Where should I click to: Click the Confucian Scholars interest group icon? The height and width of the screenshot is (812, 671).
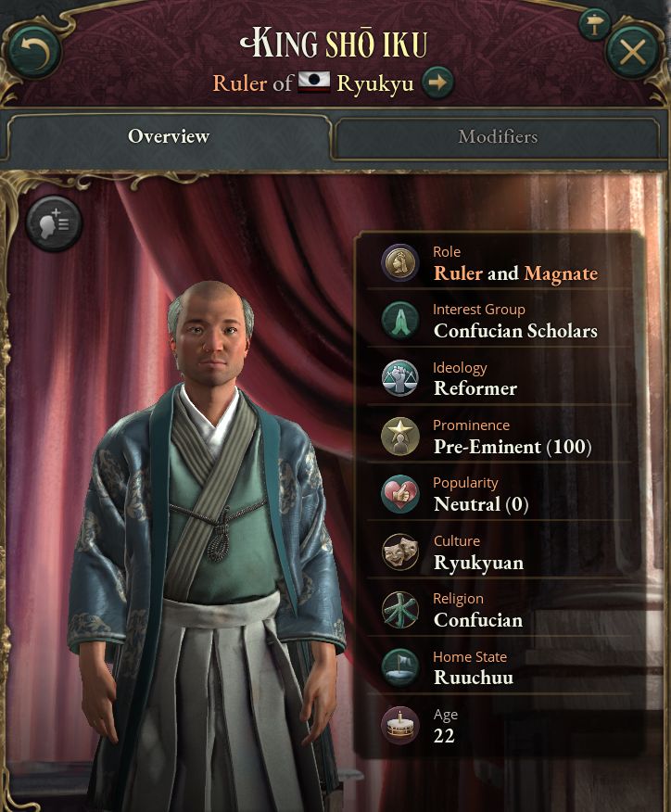399,320
